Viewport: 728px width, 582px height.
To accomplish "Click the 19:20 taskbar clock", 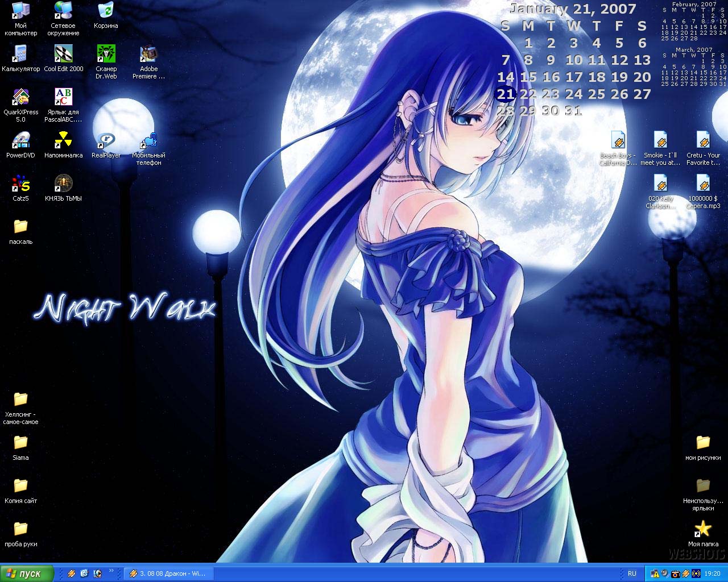I will coord(713,574).
